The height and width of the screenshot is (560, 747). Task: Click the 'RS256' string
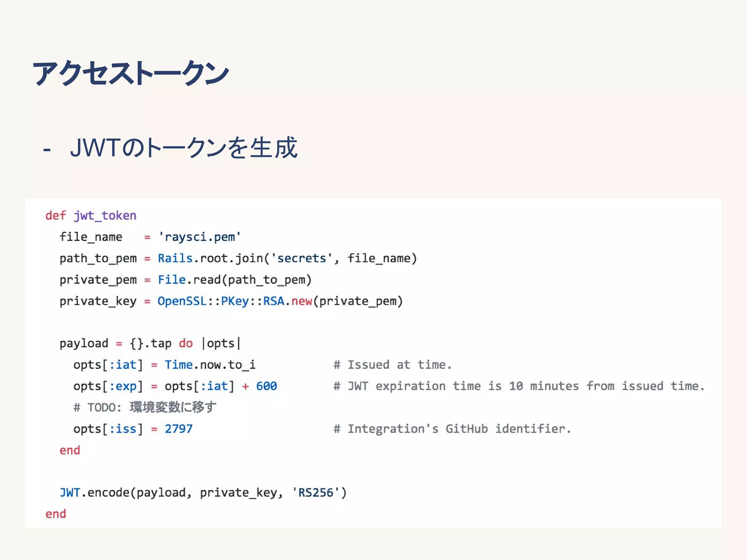pos(316,493)
